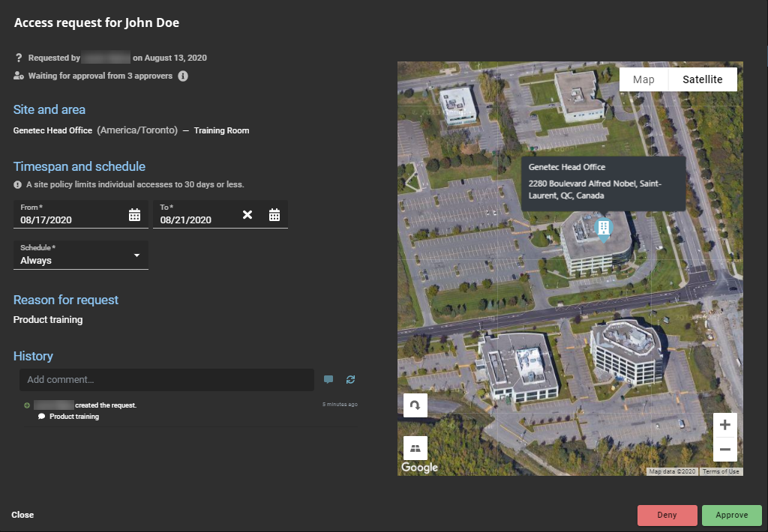Click the 'Site and area' heading
The height and width of the screenshot is (532, 768).
tap(49, 109)
